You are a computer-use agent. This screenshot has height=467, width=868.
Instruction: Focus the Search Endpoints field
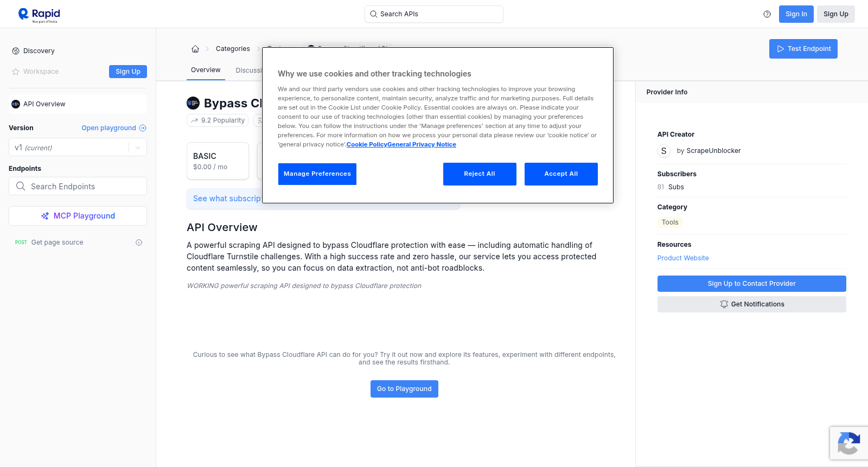pos(78,186)
